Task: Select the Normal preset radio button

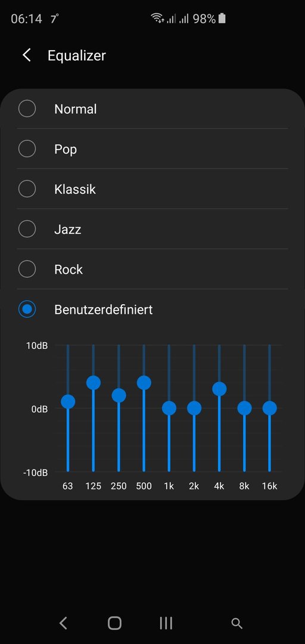Action: click(27, 109)
